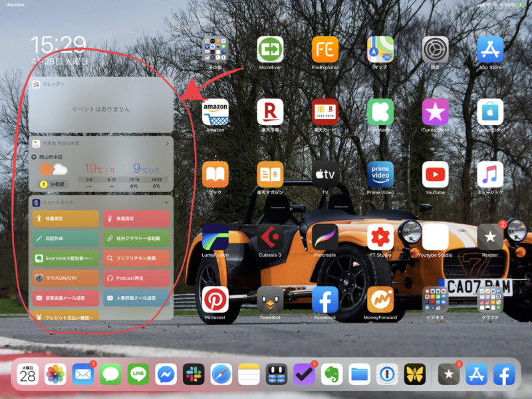Launch Prime Video app
This screenshot has height=399, width=532.
(x=380, y=174)
